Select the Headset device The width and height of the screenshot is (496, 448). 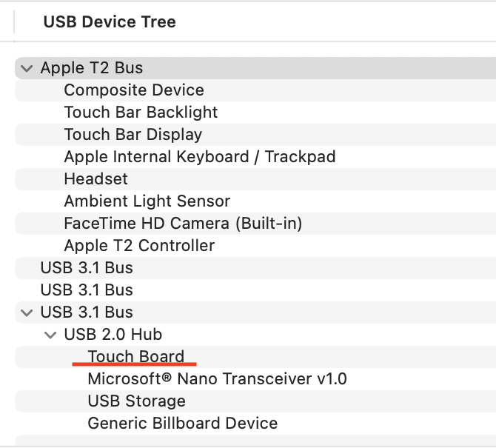pos(95,179)
